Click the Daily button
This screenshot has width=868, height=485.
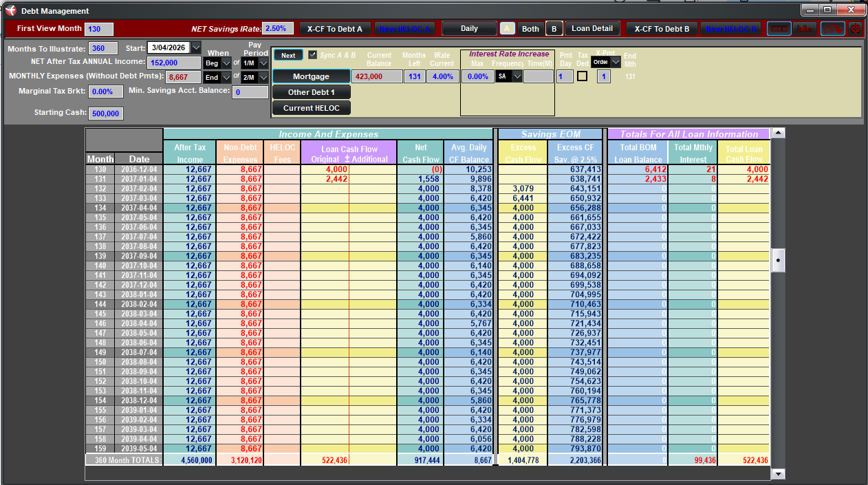point(469,28)
